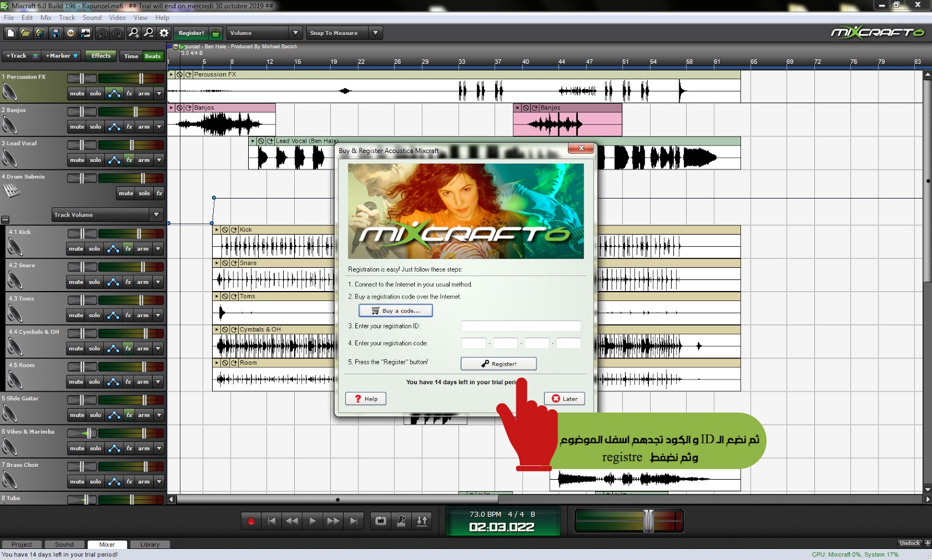932x560 pixels.
Task: Open the Percussion FX track options arrow
Action: point(159,94)
